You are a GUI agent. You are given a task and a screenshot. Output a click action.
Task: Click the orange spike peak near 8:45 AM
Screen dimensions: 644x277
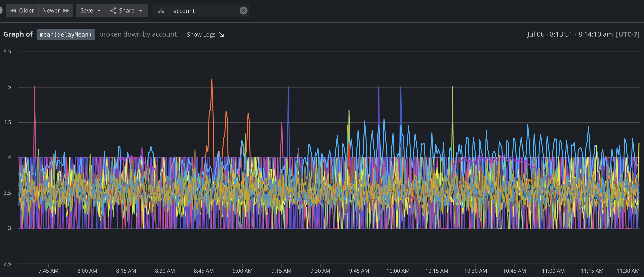pos(212,80)
